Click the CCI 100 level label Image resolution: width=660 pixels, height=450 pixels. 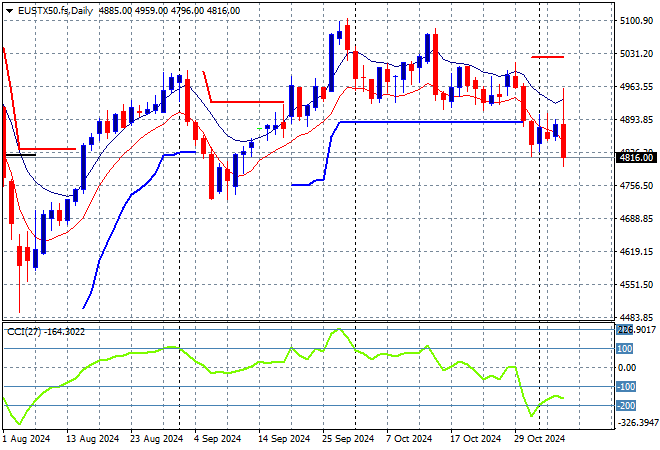point(625,349)
